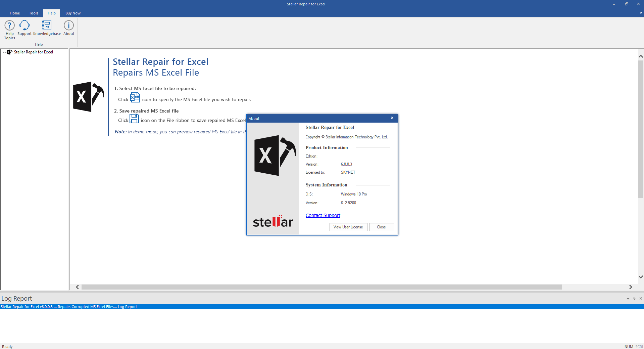644x349 pixels.
Task: Minimize the Stellar Repair window
Action: pyautogui.click(x=614, y=4)
